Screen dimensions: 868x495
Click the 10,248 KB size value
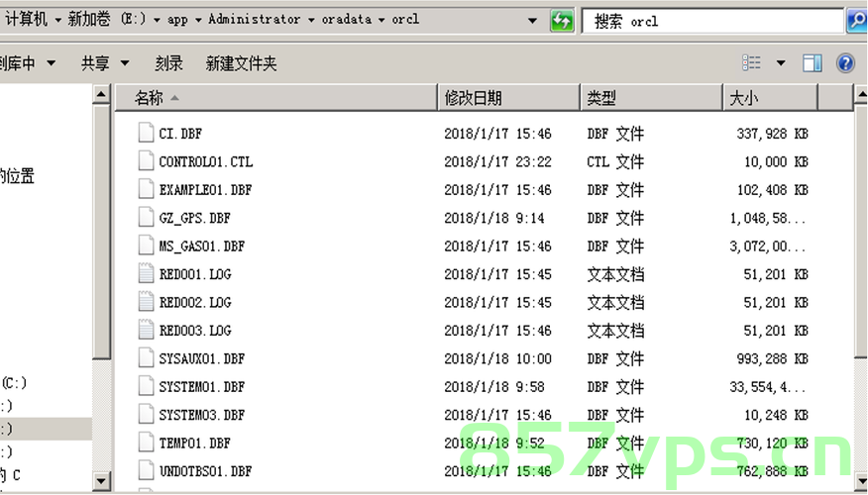[776, 415]
